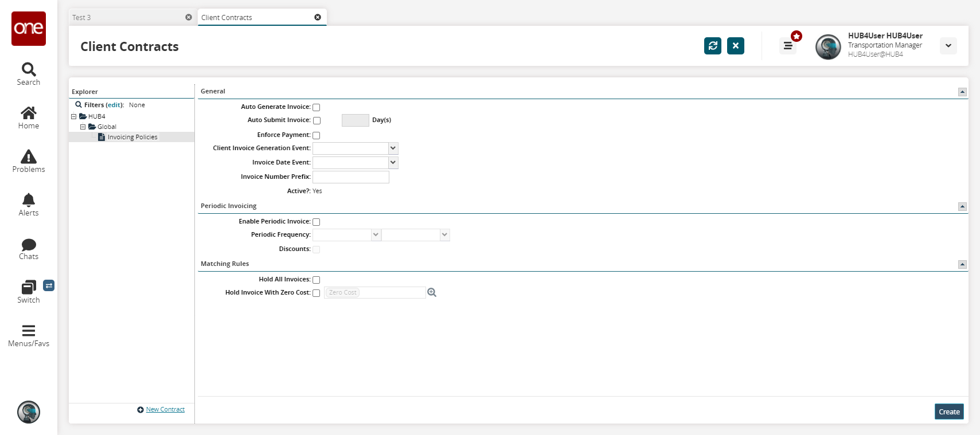Click the New Contract link
980x435 pixels.
click(165, 410)
